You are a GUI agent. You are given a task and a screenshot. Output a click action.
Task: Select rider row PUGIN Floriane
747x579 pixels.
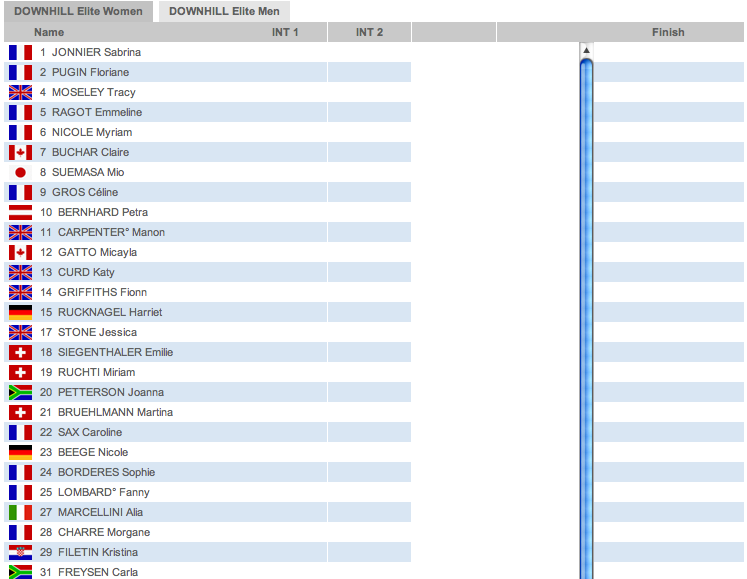coord(90,72)
